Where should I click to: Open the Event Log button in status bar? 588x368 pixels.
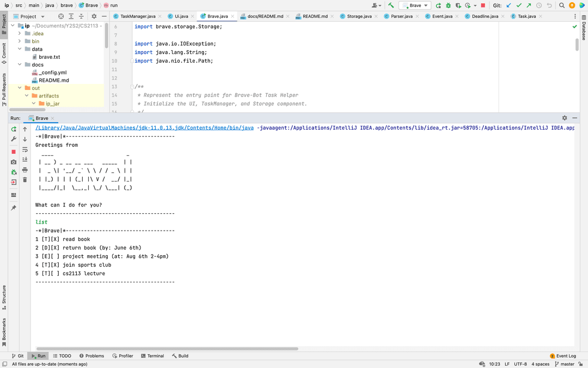click(563, 356)
